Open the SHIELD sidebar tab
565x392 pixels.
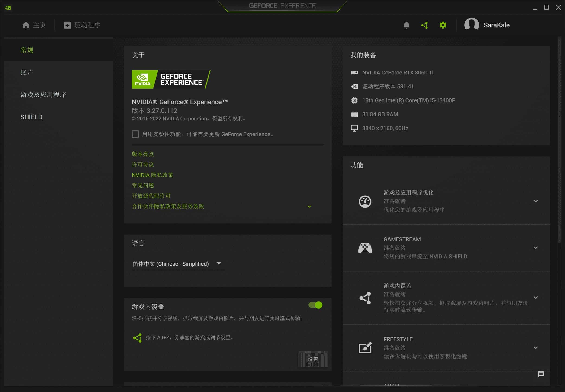click(x=31, y=117)
